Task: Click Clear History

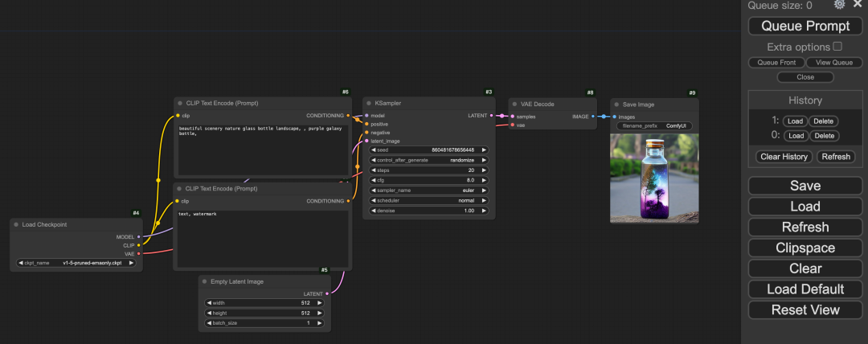Action: pyautogui.click(x=784, y=157)
